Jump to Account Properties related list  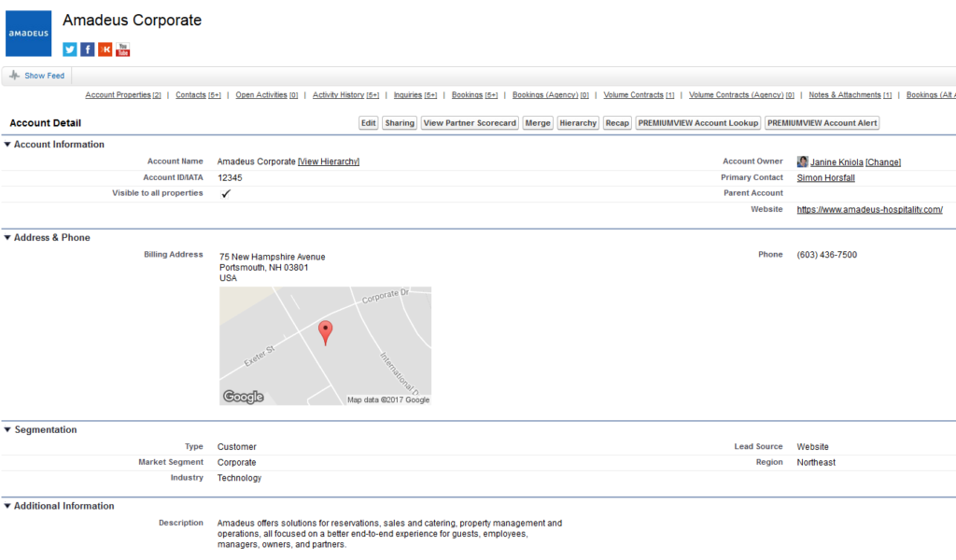pos(123,95)
